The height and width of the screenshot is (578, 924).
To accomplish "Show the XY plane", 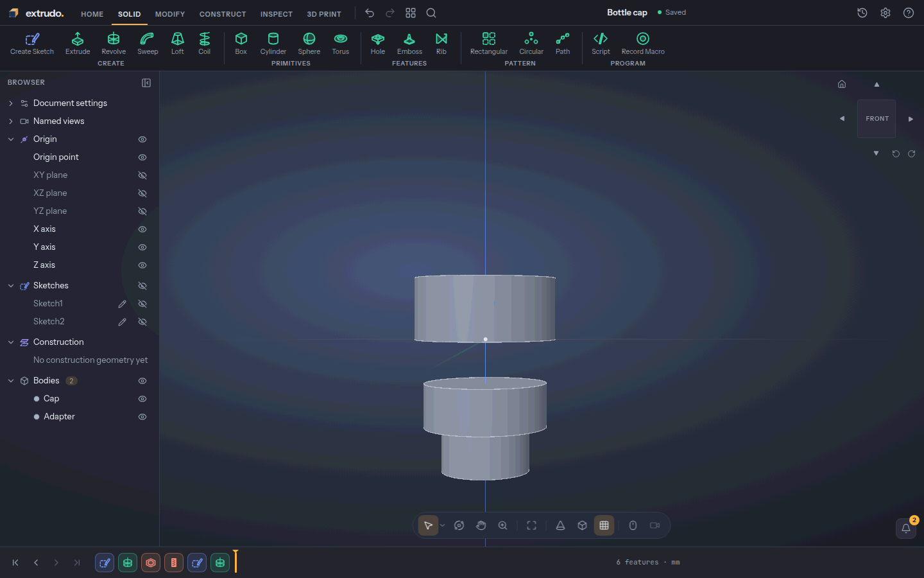I will click(x=142, y=175).
